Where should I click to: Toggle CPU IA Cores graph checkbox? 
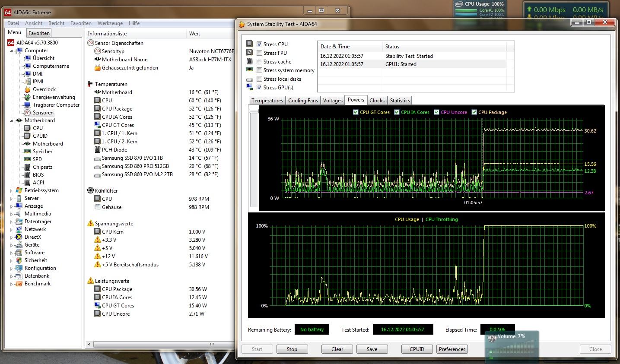point(397,112)
